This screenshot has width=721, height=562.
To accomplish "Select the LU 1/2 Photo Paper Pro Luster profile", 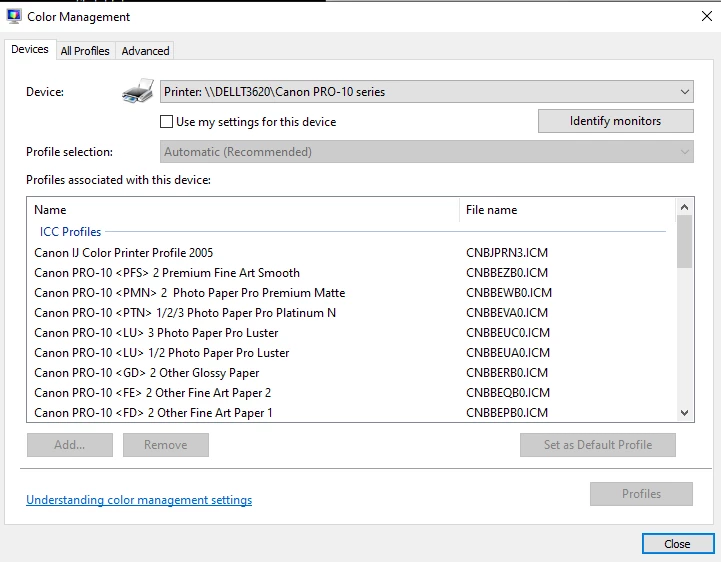I will [x=161, y=353].
